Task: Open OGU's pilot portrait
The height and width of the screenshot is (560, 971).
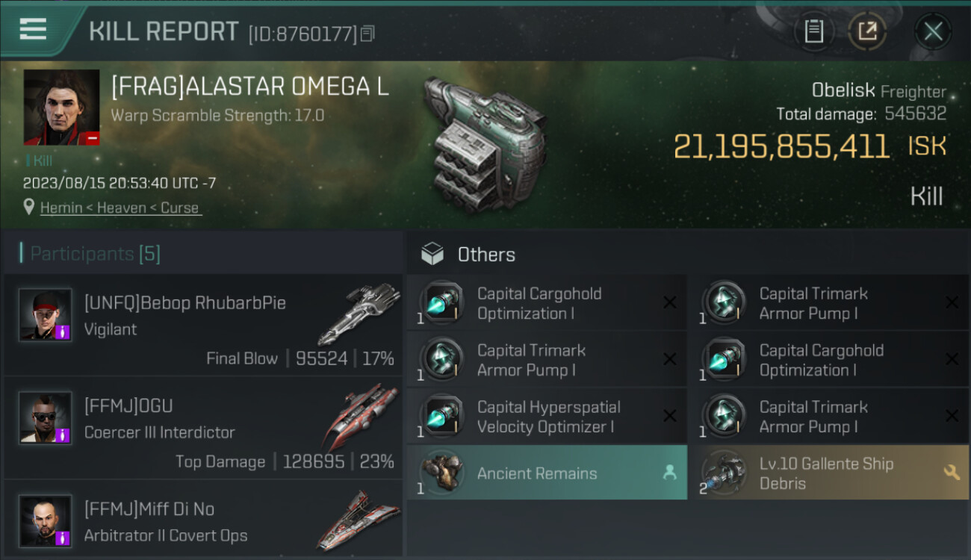Action: [x=46, y=417]
